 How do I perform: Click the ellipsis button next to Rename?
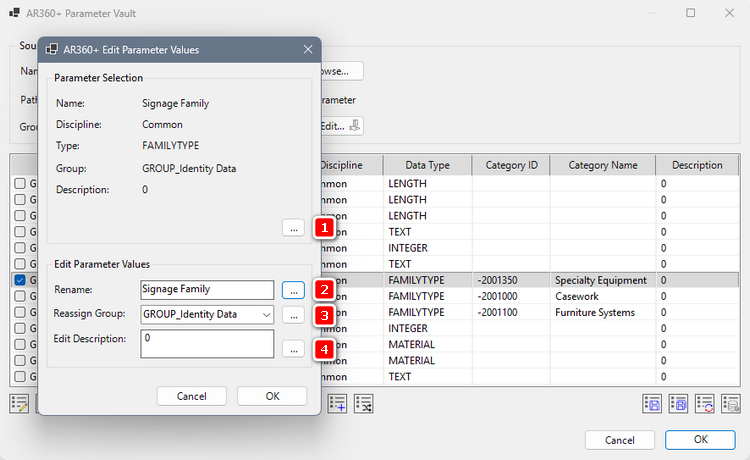292,290
